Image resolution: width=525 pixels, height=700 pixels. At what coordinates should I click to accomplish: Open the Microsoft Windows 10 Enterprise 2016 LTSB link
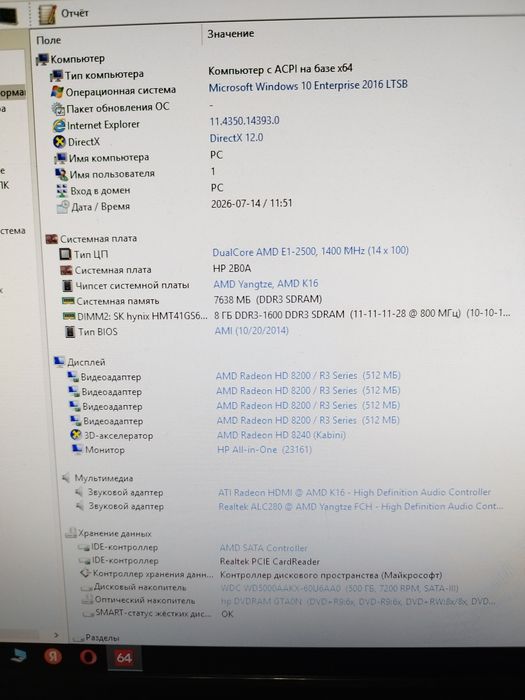click(308, 85)
